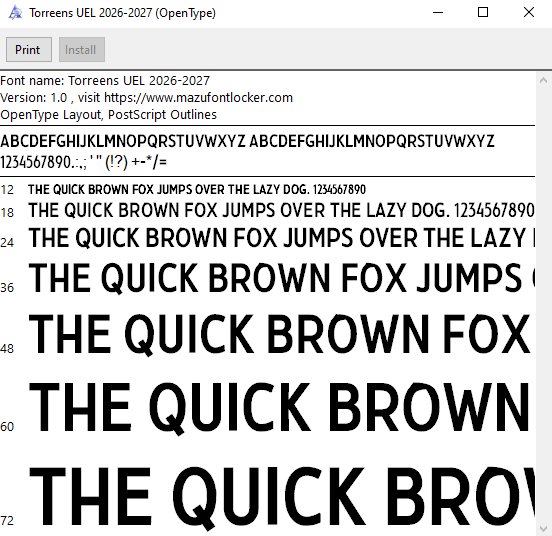This screenshot has height=536, width=552.
Task: Click the window title 'Torreens UEL 2026-2027 (OpenType)'
Action: [x=123, y=13]
